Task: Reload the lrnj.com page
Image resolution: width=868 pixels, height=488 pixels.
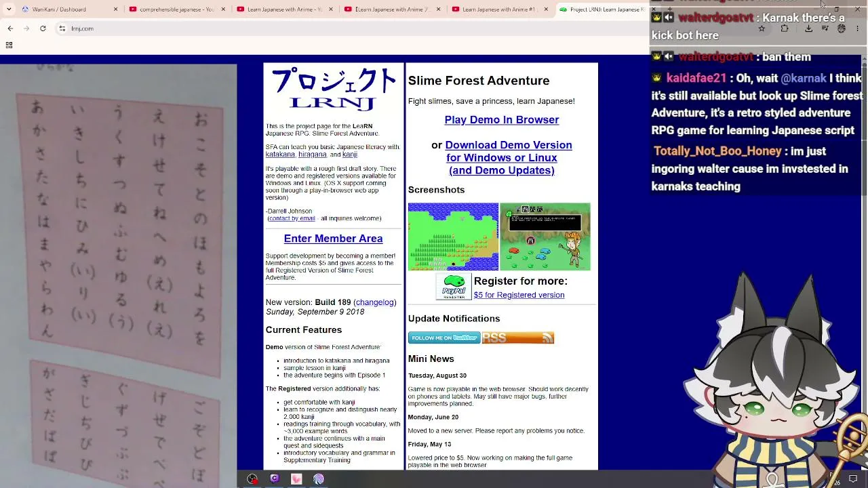Action: [x=43, y=28]
